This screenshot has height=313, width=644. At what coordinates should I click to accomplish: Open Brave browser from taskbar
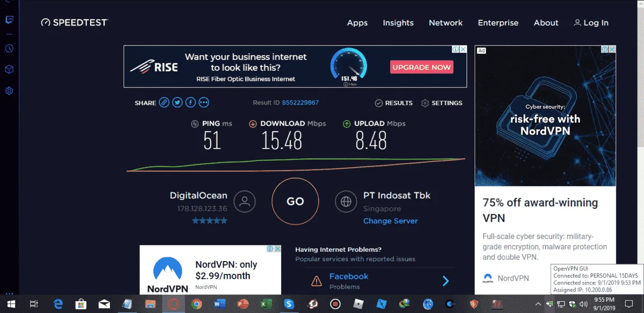pyautogui.click(x=474, y=304)
